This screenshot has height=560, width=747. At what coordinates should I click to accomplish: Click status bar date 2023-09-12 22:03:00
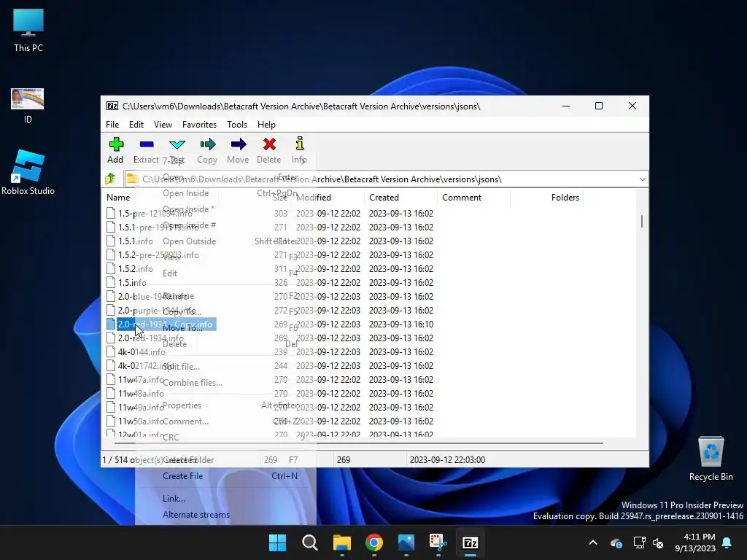tap(447, 459)
